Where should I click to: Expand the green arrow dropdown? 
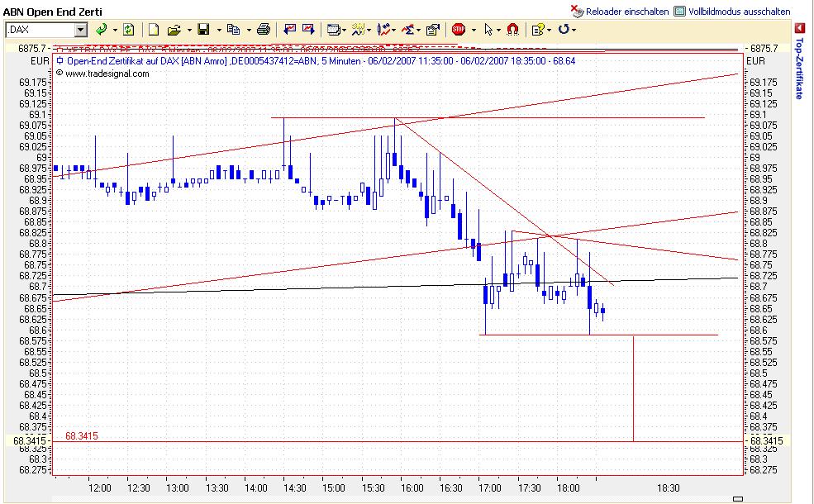115,30
